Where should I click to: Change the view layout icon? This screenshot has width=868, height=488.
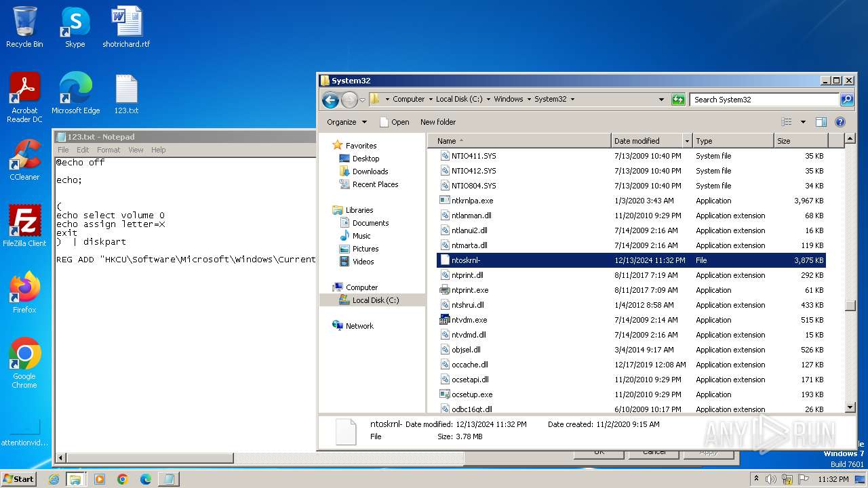point(787,122)
